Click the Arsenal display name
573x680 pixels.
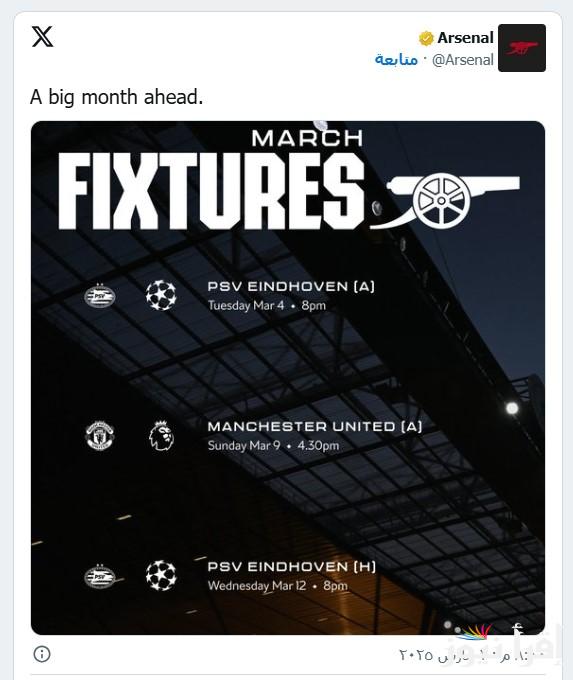click(x=465, y=38)
